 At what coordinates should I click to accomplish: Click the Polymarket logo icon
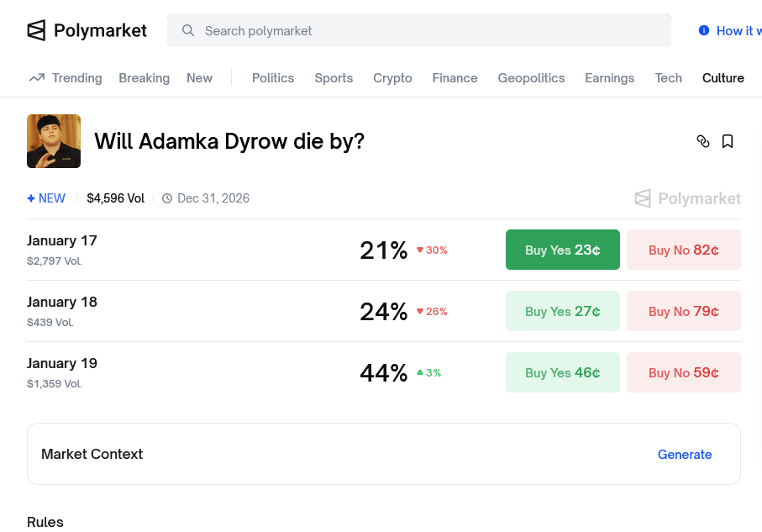[36, 31]
